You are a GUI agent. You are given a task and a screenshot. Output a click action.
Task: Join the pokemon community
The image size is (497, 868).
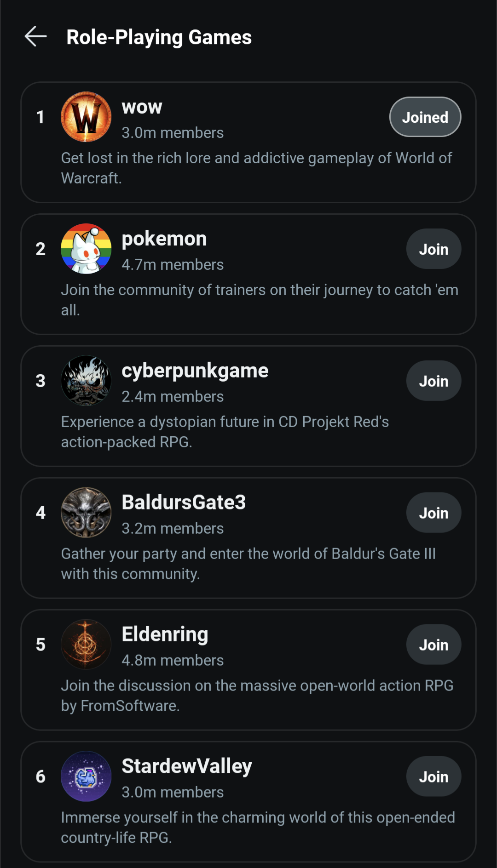pos(433,249)
